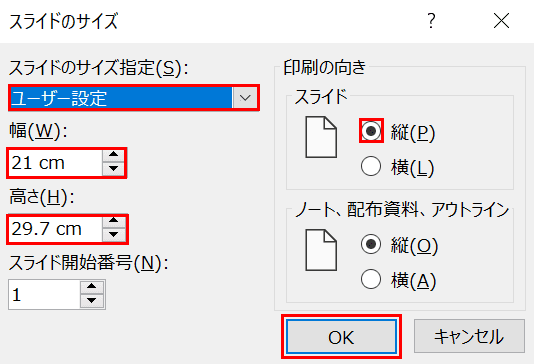Screen dimensions: 534x364
Task: Select 縦(P) portrait for slides
Action: pyautogui.click(x=371, y=131)
